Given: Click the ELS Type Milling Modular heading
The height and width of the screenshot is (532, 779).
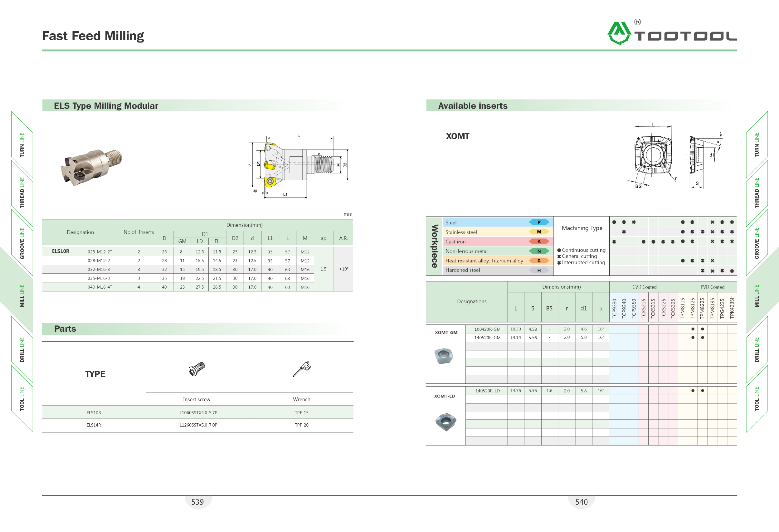Looking at the screenshot, I should [106, 106].
